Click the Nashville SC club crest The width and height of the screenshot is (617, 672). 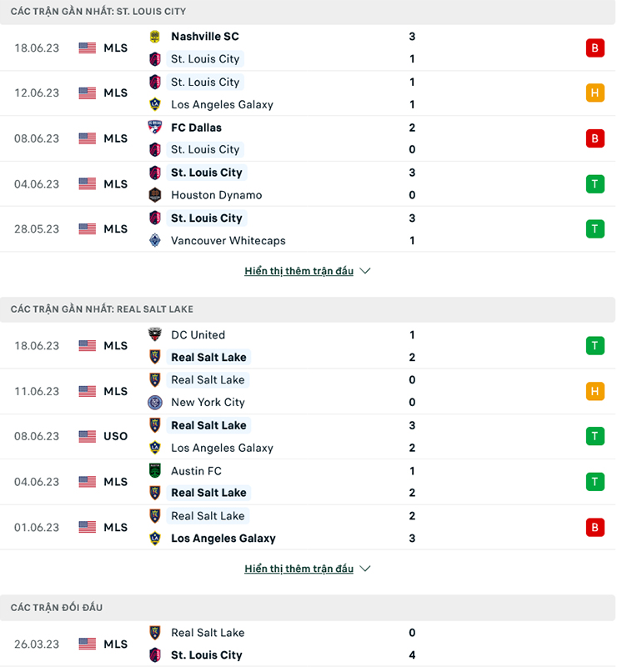click(153, 36)
